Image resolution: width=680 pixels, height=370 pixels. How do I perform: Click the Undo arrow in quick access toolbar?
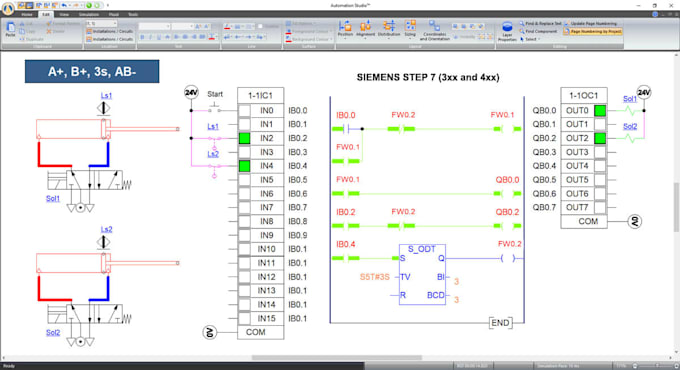tap(64, 5)
